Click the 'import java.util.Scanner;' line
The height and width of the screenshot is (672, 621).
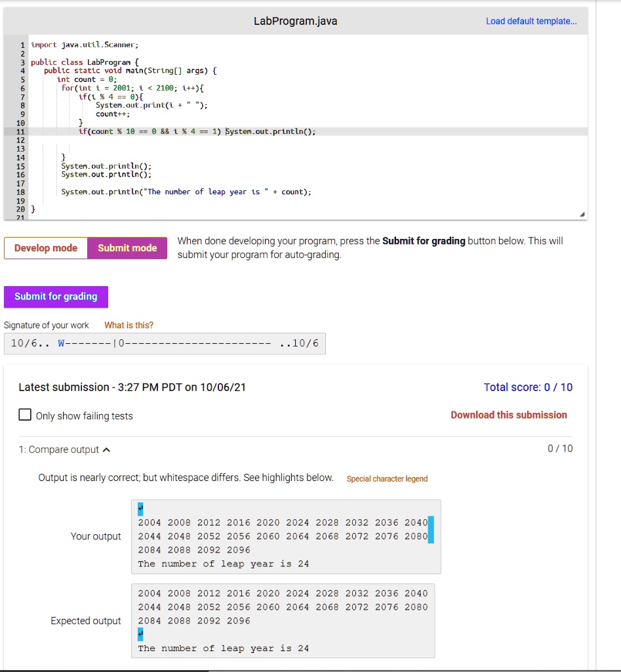point(85,45)
